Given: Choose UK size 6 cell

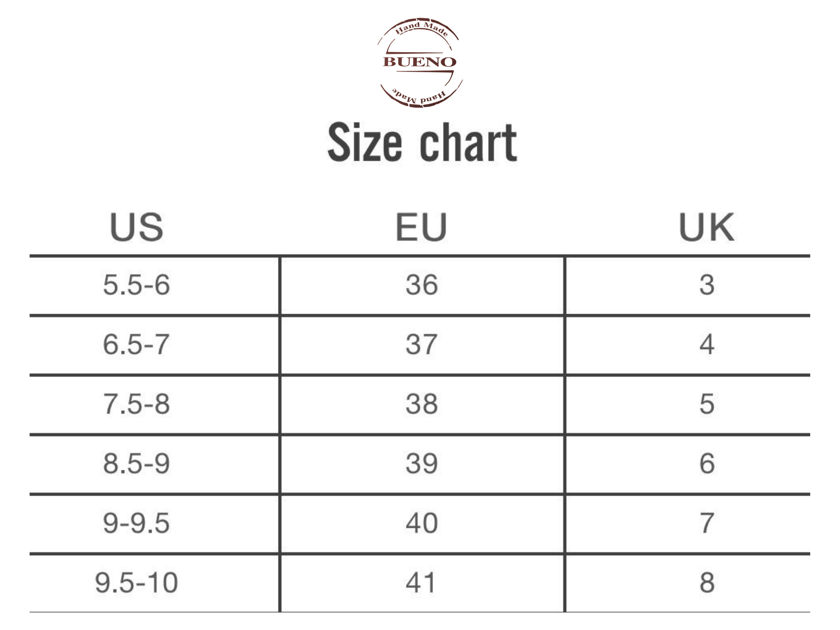Looking at the screenshot, I should tap(688, 464).
